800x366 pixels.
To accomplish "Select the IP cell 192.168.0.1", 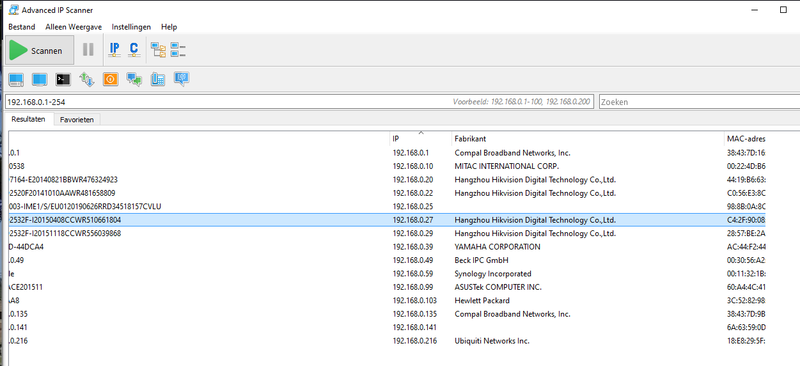I will coord(411,153).
